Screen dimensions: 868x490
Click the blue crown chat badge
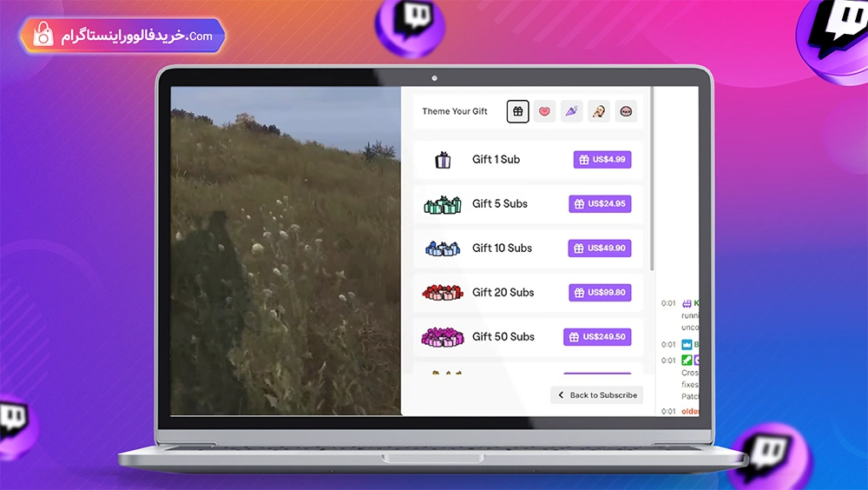coord(687,344)
